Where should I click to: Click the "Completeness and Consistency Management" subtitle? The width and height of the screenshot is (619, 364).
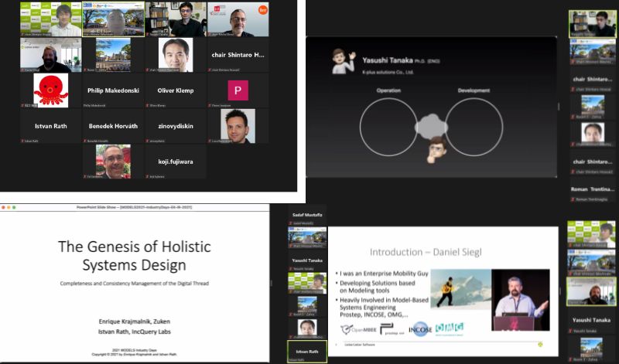click(134, 283)
